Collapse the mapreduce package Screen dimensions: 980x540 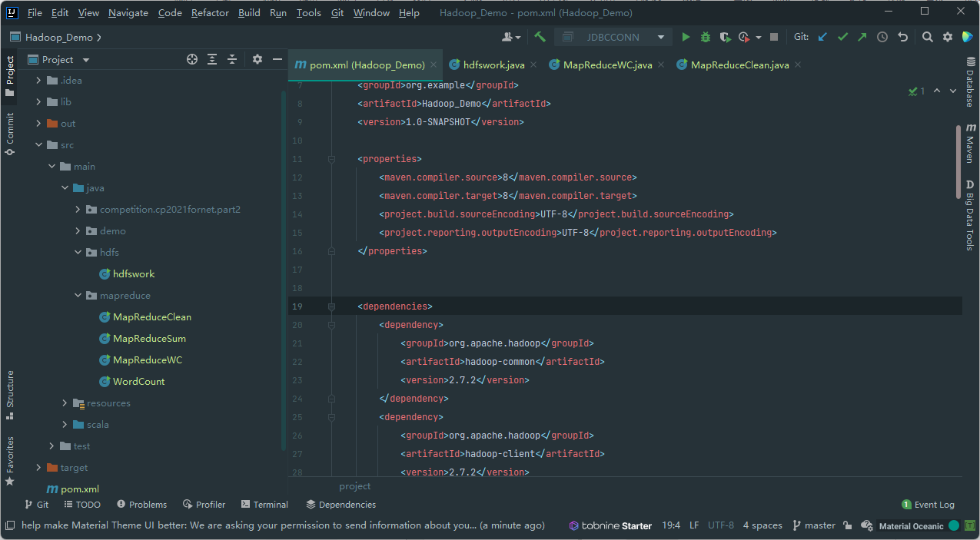(x=78, y=295)
